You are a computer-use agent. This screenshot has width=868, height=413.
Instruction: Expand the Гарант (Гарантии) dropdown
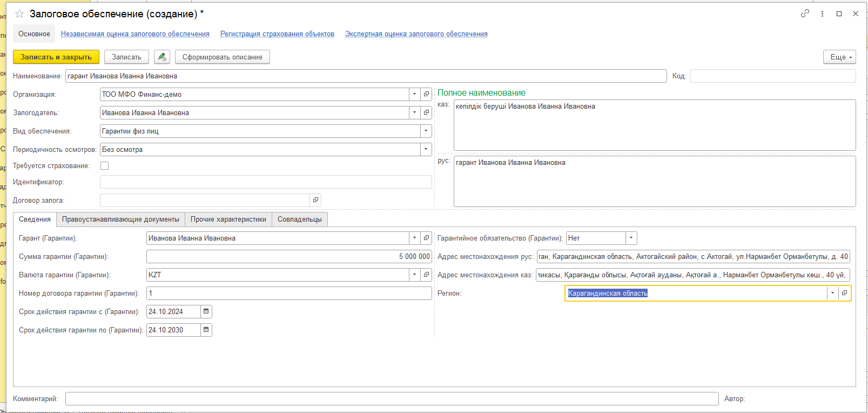tap(414, 238)
